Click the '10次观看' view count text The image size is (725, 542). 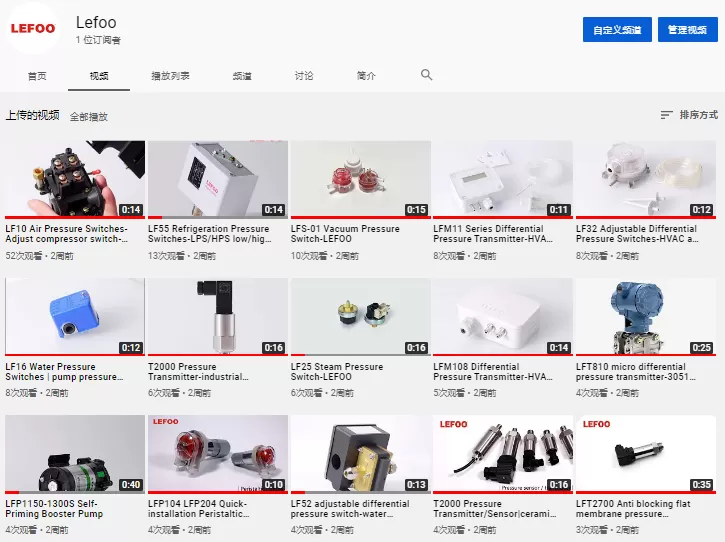pyautogui.click(x=309, y=255)
